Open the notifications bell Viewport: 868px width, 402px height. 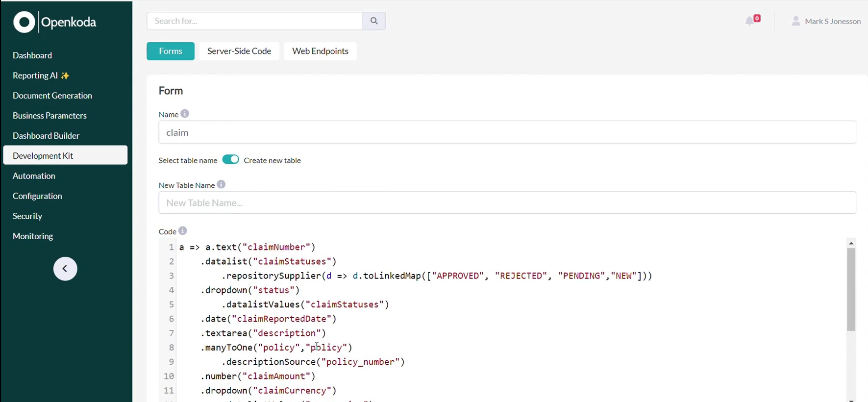[x=750, y=21]
